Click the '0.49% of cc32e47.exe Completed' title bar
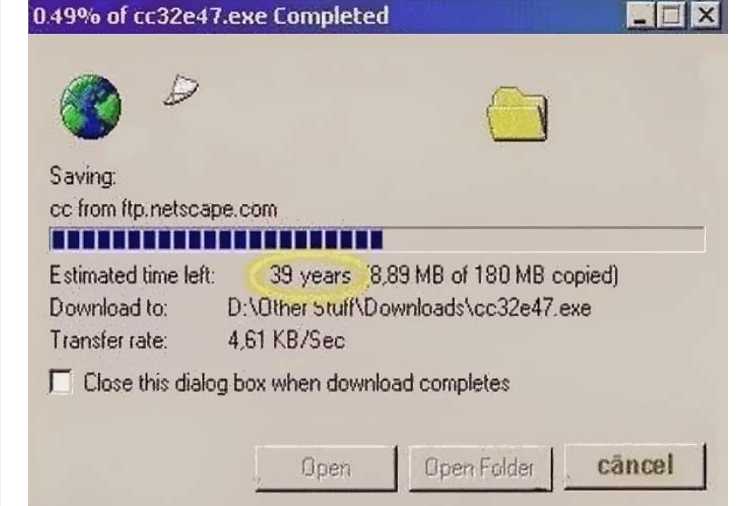Screen dimensions: 756x506 [x=328, y=16]
